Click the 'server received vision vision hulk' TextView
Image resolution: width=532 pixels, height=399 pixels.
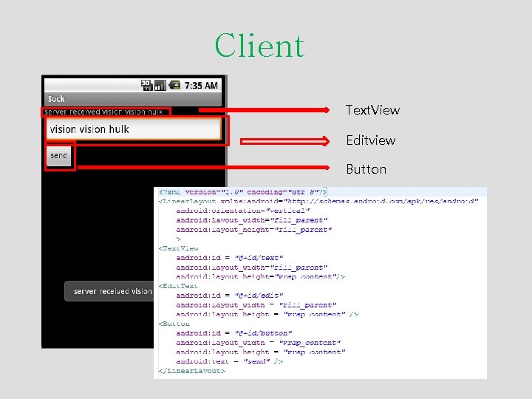[x=103, y=112]
